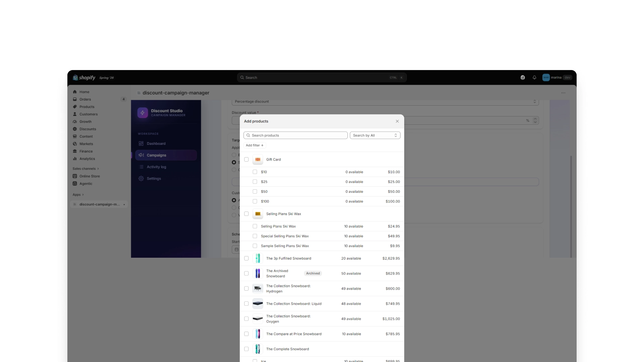The height and width of the screenshot is (362, 644).
Task: Check the Gift Card product checkbox
Action: coord(247,160)
